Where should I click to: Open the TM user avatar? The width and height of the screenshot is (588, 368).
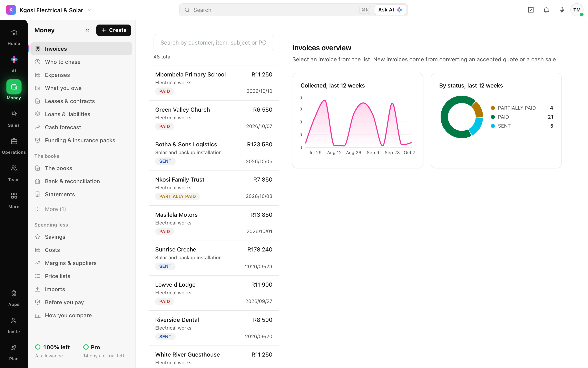577,10
